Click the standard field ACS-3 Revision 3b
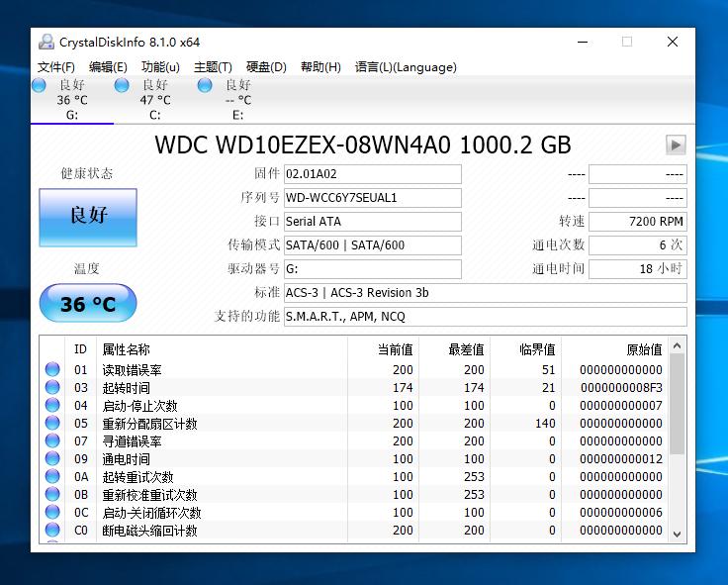This screenshot has width=728, height=585. [486, 293]
